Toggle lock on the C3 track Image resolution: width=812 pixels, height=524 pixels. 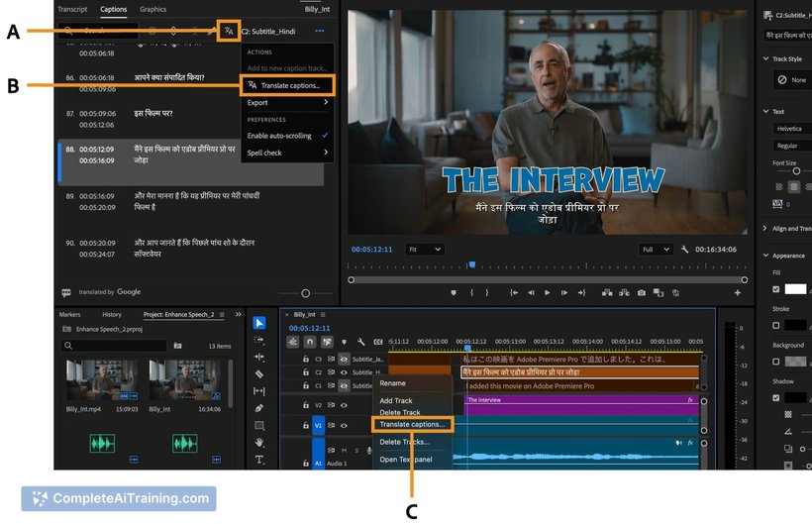(306, 359)
